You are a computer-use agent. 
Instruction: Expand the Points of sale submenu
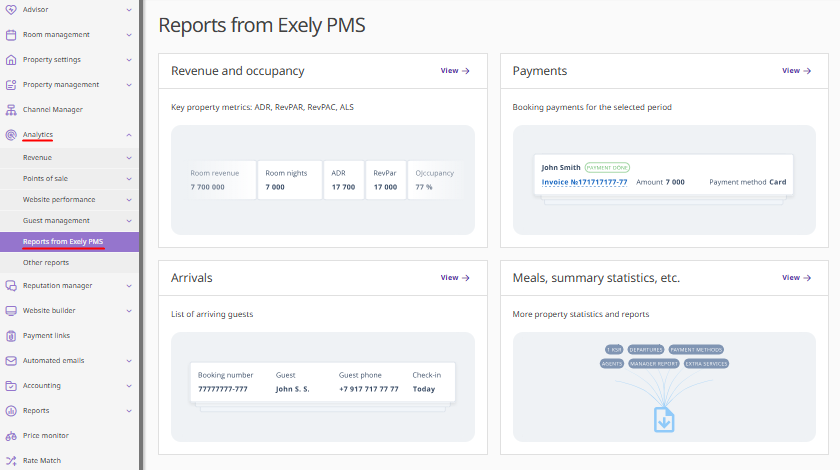[x=129, y=179]
